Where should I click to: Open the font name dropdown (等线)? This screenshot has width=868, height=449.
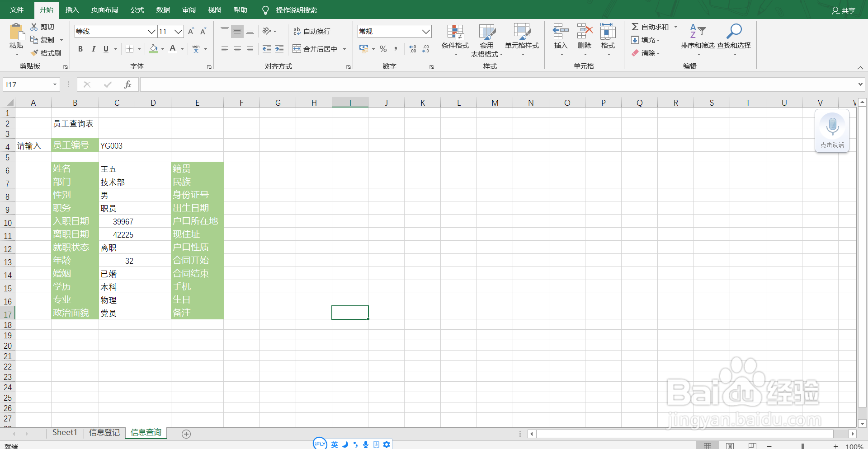point(151,31)
